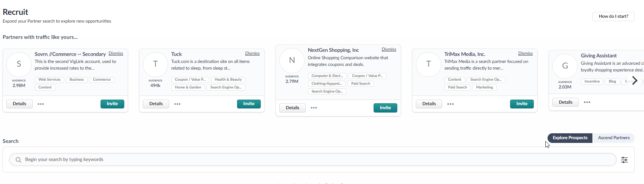The image size is (644, 184).
Task: Open more options for NextGen Shopping card
Action: tap(314, 108)
